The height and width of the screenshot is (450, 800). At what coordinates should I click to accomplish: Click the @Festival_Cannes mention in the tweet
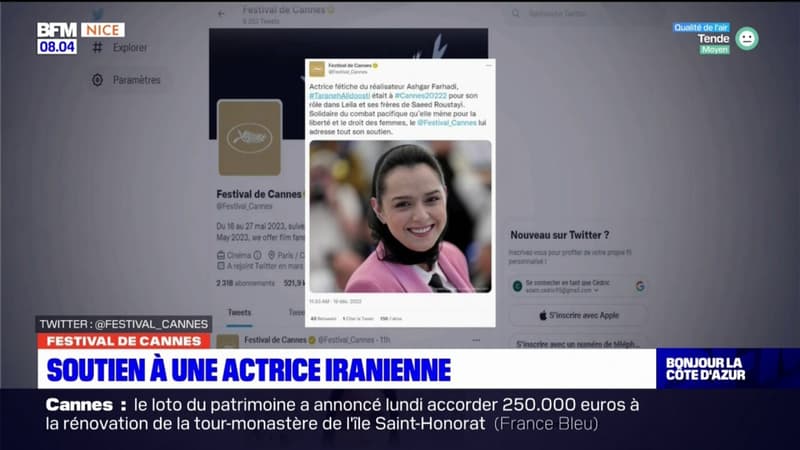[446, 122]
